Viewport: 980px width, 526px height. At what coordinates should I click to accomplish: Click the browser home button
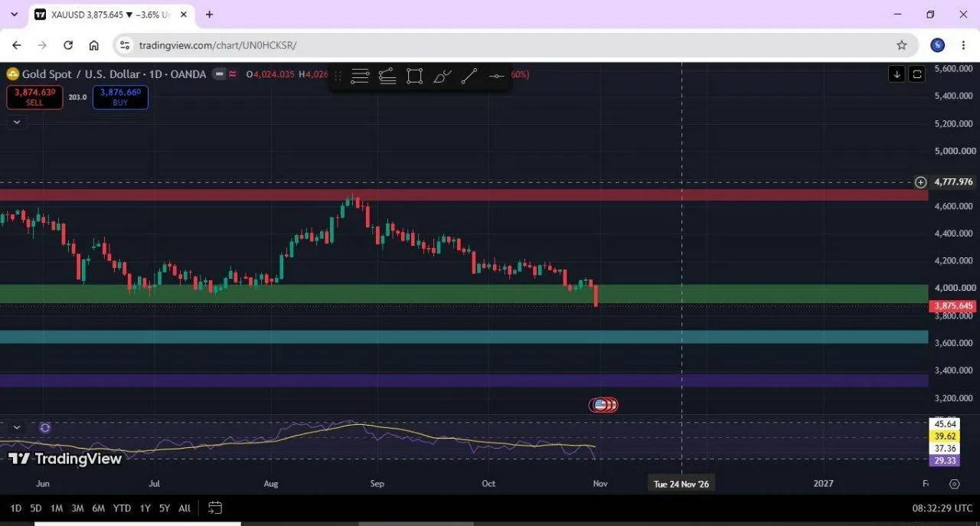click(93, 45)
